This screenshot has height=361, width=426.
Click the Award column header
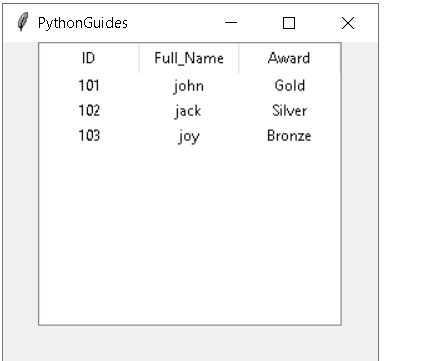[x=289, y=58]
